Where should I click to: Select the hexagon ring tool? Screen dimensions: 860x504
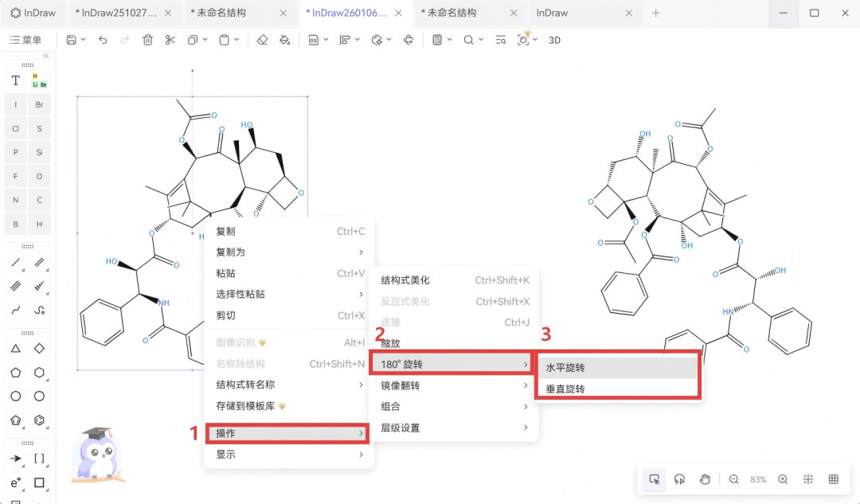coord(39,373)
